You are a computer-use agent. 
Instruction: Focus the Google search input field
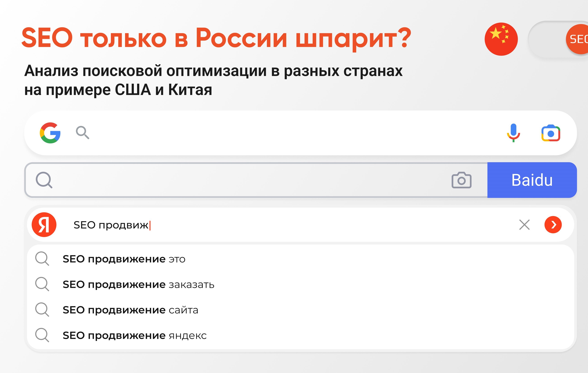[x=293, y=133]
